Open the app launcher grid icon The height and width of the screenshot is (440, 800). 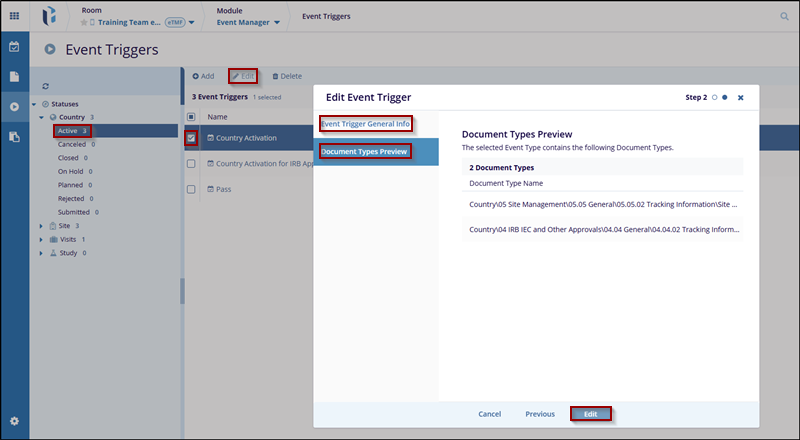pyautogui.click(x=14, y=16)
